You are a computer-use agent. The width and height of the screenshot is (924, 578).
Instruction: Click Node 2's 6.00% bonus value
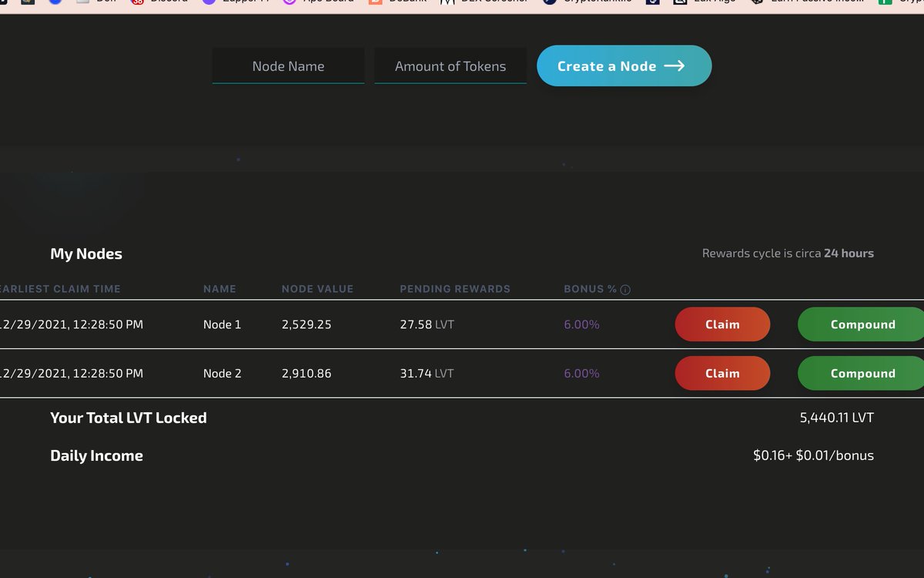coord(581,373)
